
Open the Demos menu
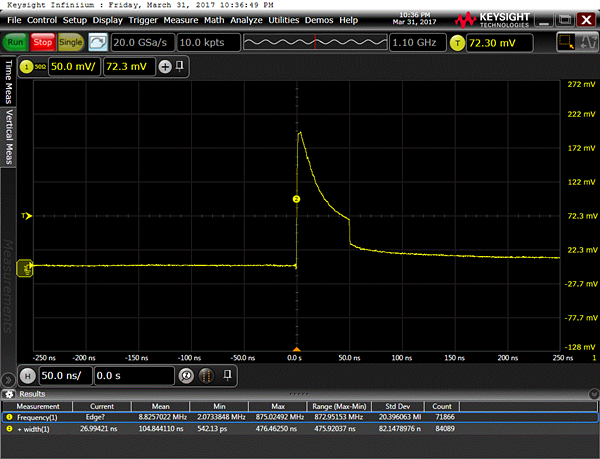coord(319,20)
